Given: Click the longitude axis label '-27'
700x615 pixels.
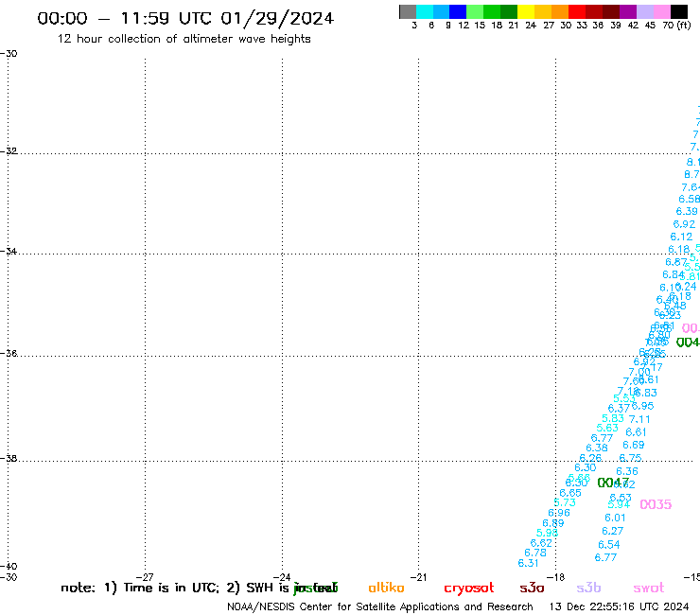Looking at the screenshot, I should click(145, 577).
